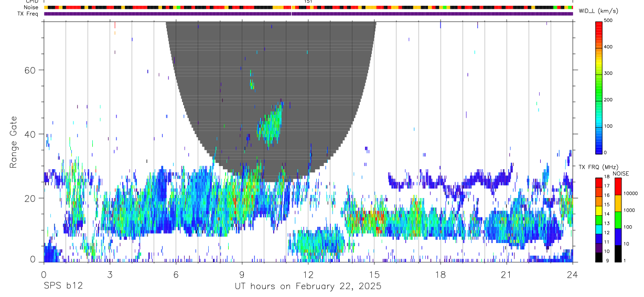The height and width of the screenshot is (297, 644).
Task: Click the 400 label on width colorbar
Action: pyautogui.click(x=609, y=47)
